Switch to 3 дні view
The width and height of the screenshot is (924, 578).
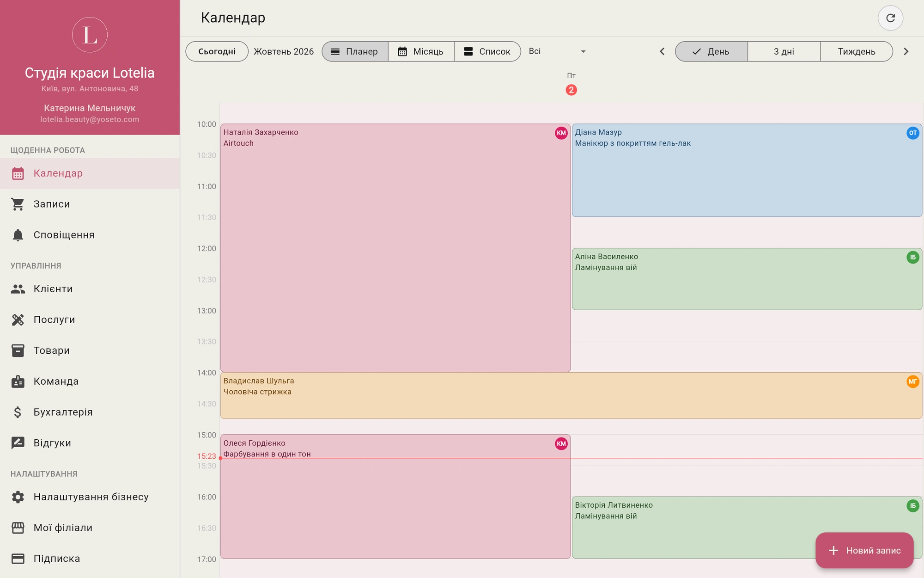pyautogui.click(x=784, y=51)
